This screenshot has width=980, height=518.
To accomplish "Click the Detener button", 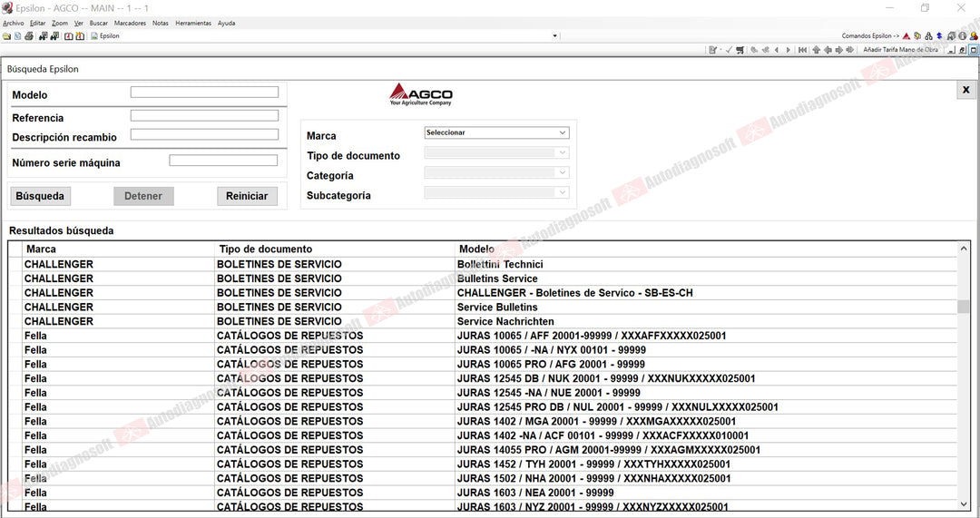I will click(143, 196).
